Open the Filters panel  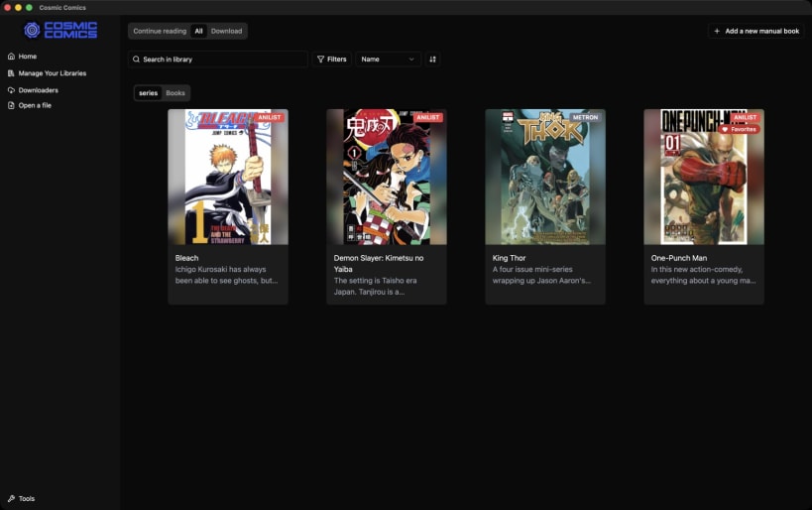coord(331,60)
